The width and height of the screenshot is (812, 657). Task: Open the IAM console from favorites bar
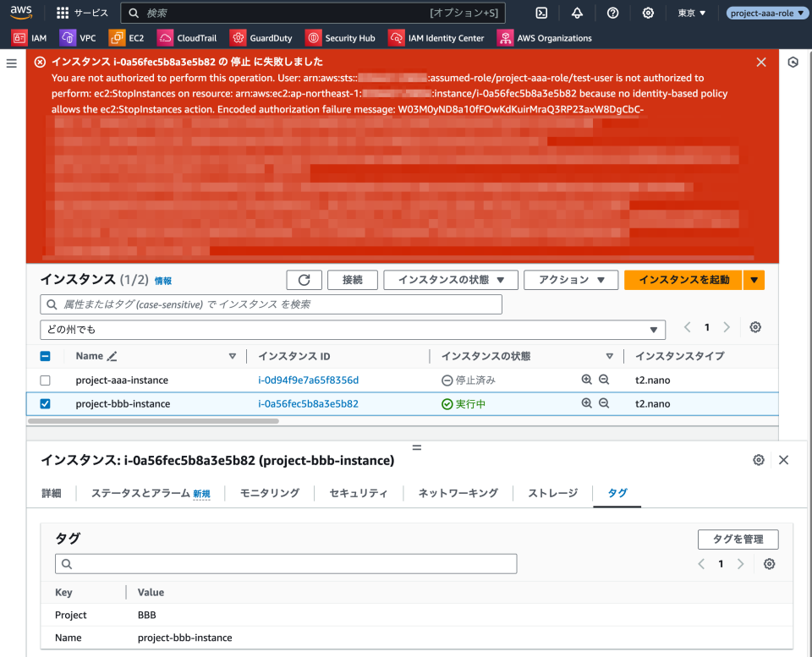tap(29, 37)
